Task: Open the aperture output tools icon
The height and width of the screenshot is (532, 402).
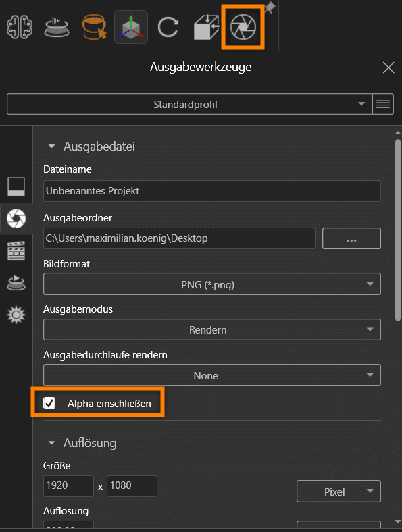Action: pos(243,27)
